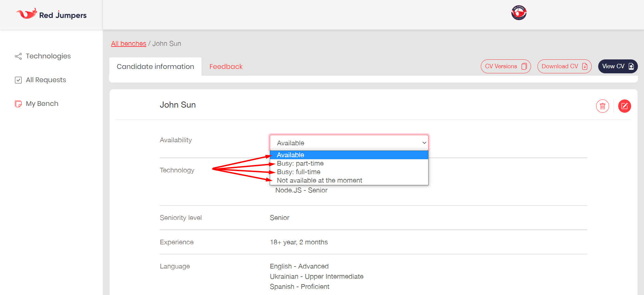Open Technologies in the sidebar
This screenshot has width=644, height=295.
[48, 56]
